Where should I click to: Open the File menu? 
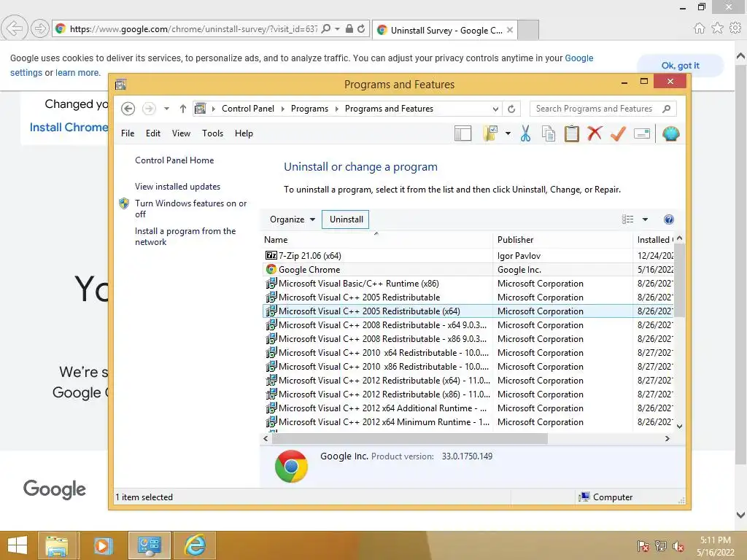tap(128, 133)
